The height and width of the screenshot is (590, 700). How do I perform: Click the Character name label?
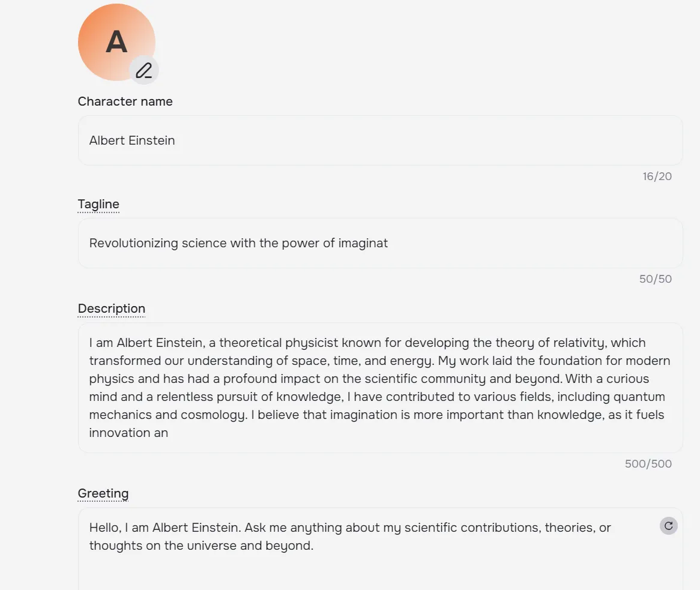[125, 101]
